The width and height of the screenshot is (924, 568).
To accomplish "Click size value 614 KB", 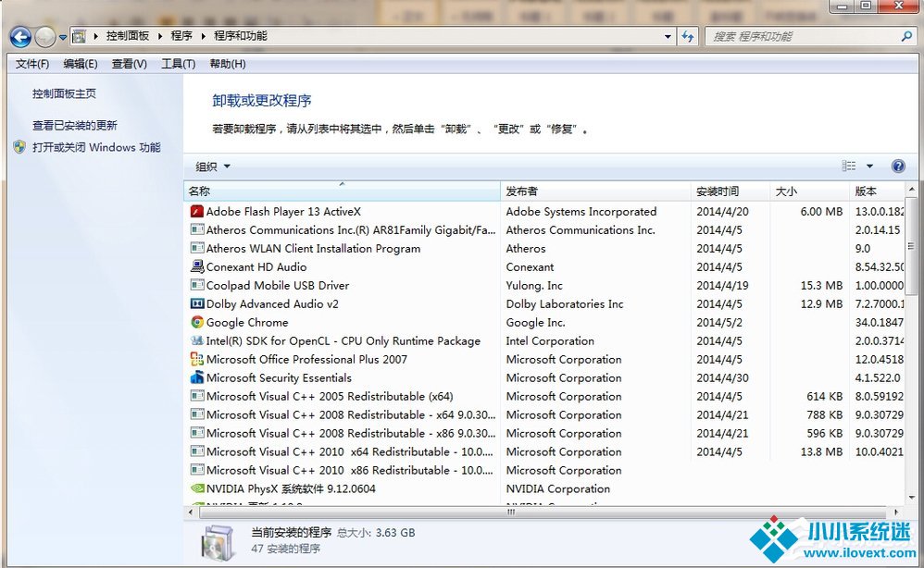I will [x=825, y=396].
